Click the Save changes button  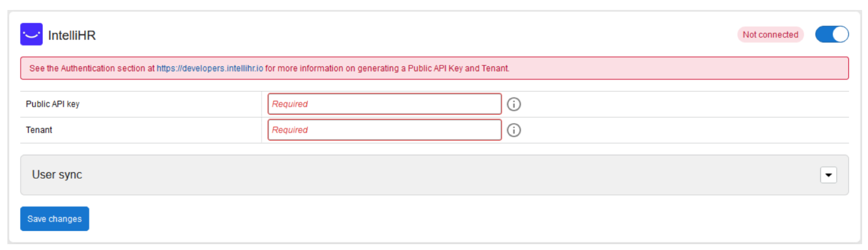coord(55,219)
